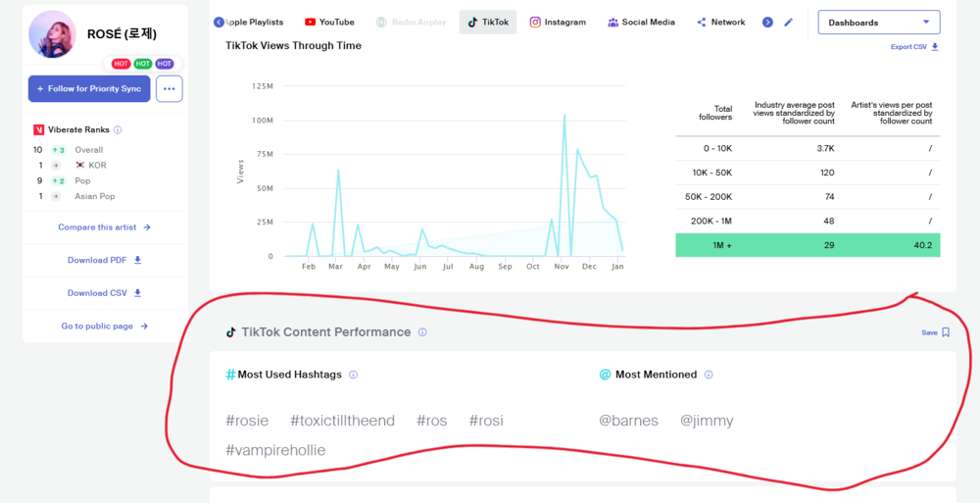Open the Compare this artist link
Screen dimensions: 980x503
(104, 227)
